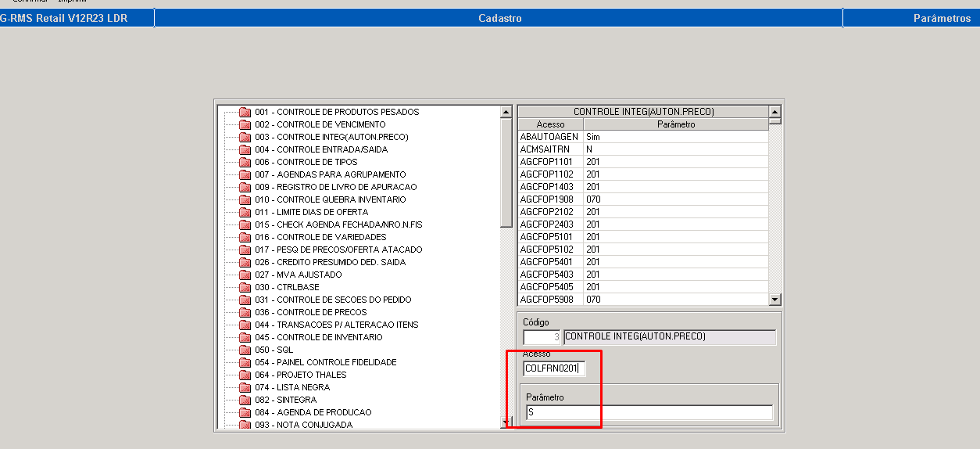The image size is (980, 449).
Task: Select the ACMSAITRN row
Action: (x=642, y=149)
